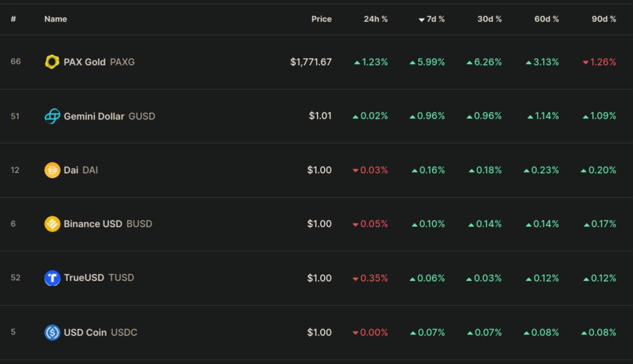This screenshot has height=364, width=633.
Task: Click PAX Gold price $1,771.67
Action: coord(311,62)
